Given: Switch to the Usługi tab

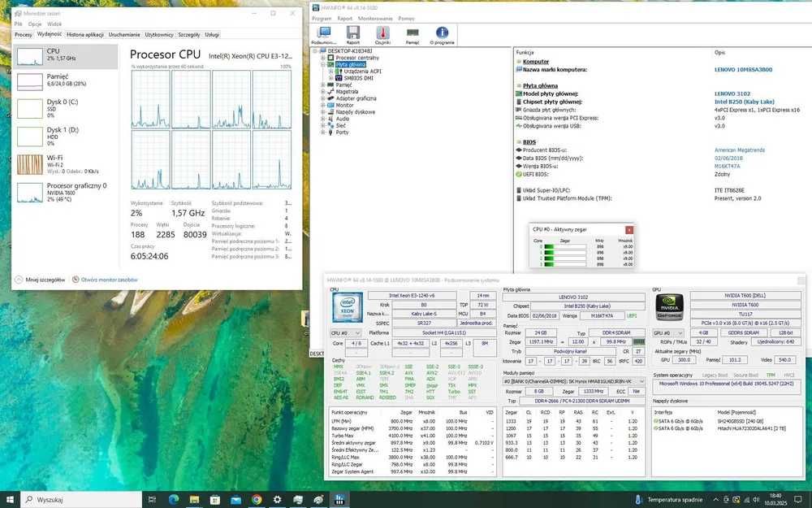Looking at the screenshot, I should pyautogui.click(x=212, y=35).
